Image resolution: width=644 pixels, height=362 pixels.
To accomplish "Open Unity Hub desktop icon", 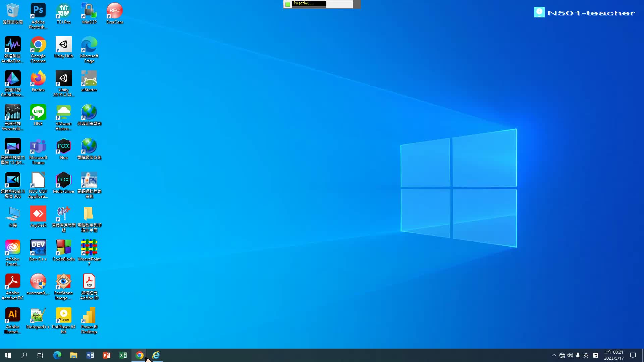I will (x=63, y=48).
